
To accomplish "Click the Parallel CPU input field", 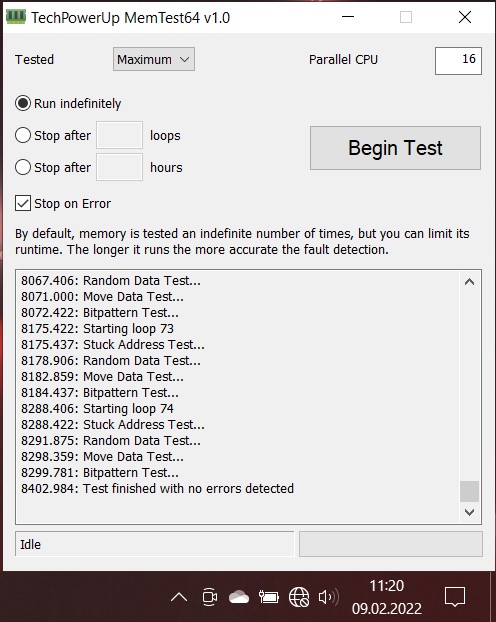I will click(x=458, y=61).
